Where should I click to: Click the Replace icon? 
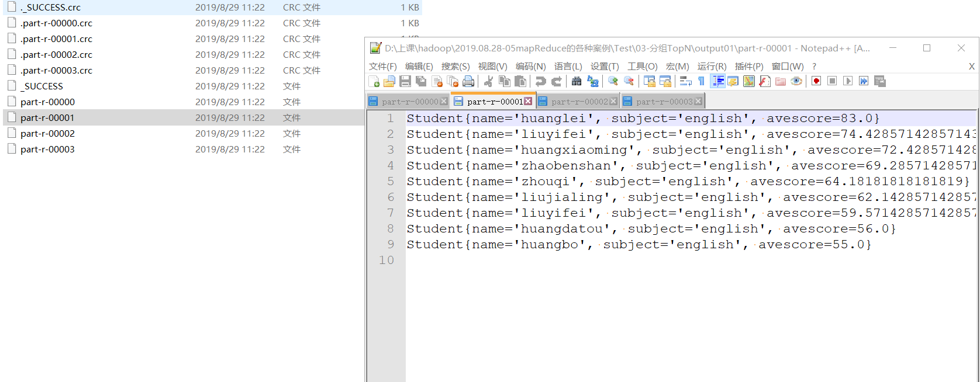592,81
